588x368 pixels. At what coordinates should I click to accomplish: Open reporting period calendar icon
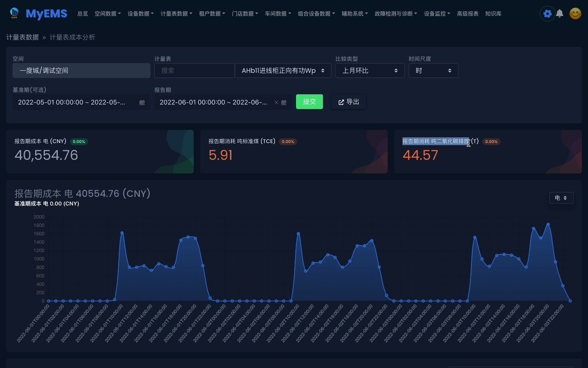(x=284, y=103)
